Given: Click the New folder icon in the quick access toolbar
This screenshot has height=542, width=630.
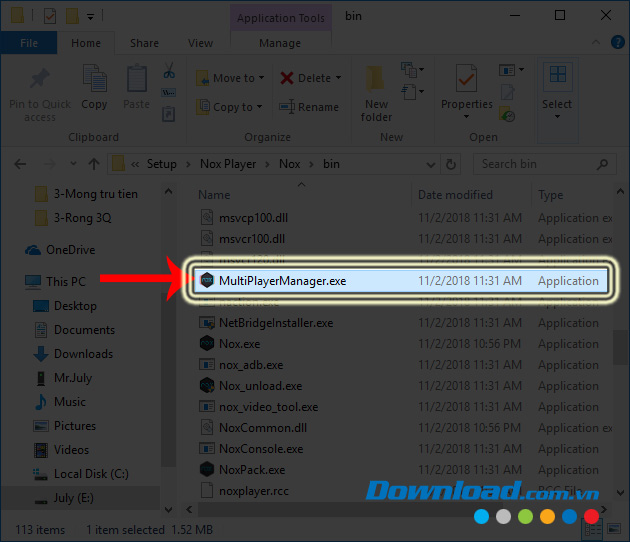Looking at the screenshot, I should 72,16.
